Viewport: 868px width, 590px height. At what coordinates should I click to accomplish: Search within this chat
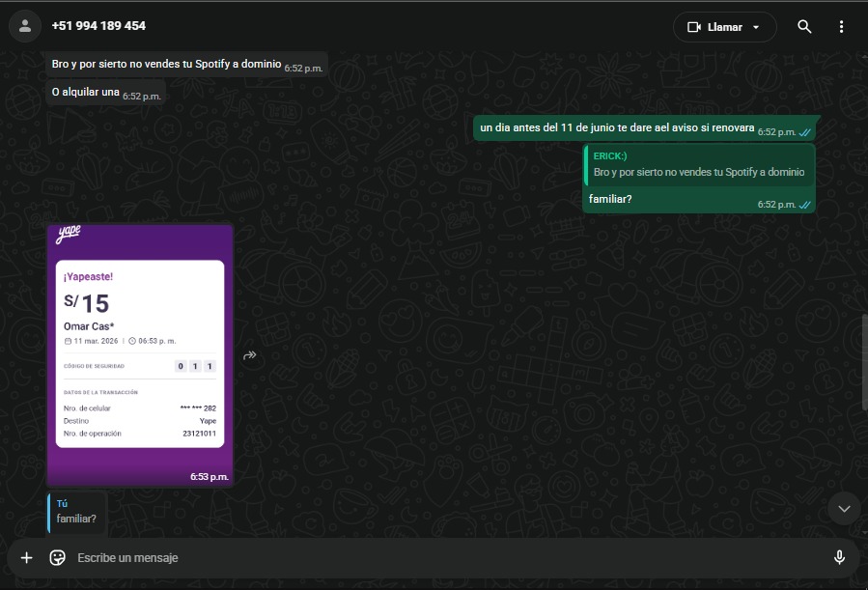coord(804,27)
